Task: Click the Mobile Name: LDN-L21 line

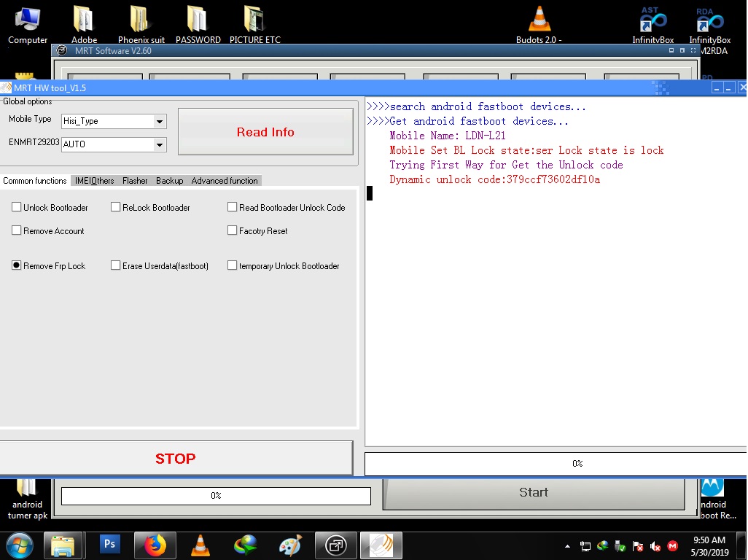Action: 448,136
